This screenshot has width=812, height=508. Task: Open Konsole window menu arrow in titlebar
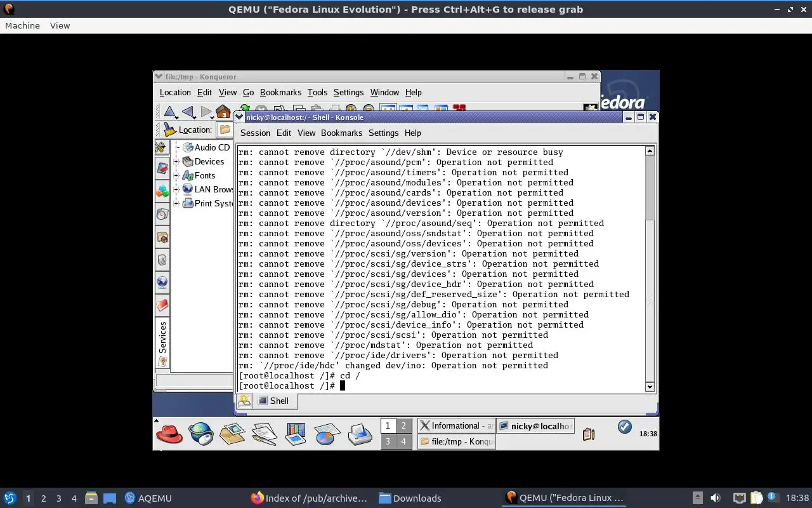(x=240, y=117)
